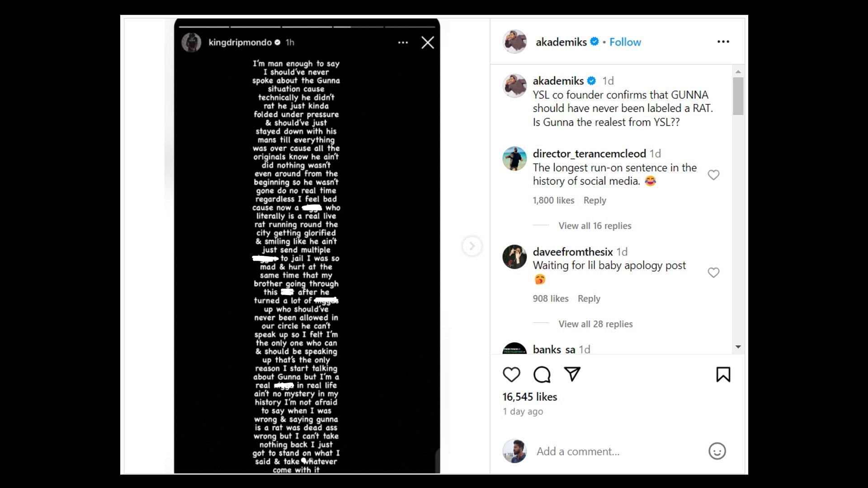The image size is (868, 488).
Task: Click the Instagram comment icon
Action: (541, 374)
